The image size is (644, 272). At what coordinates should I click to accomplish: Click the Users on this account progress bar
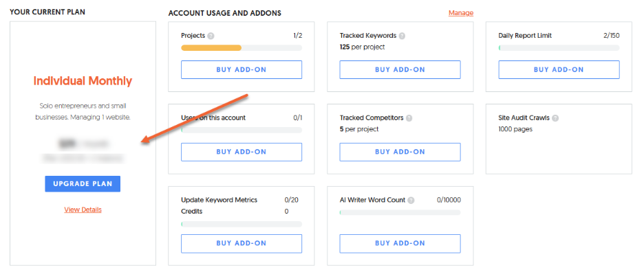pos(241,130)
